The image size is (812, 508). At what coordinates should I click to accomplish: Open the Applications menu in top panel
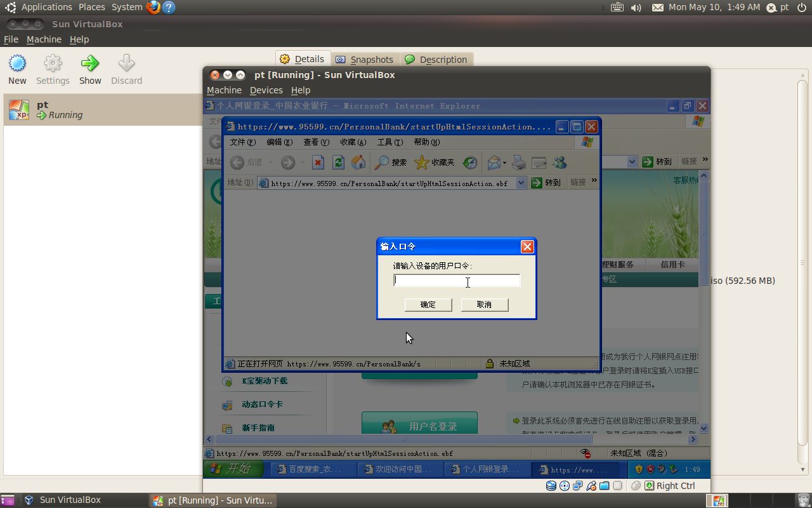46,7
